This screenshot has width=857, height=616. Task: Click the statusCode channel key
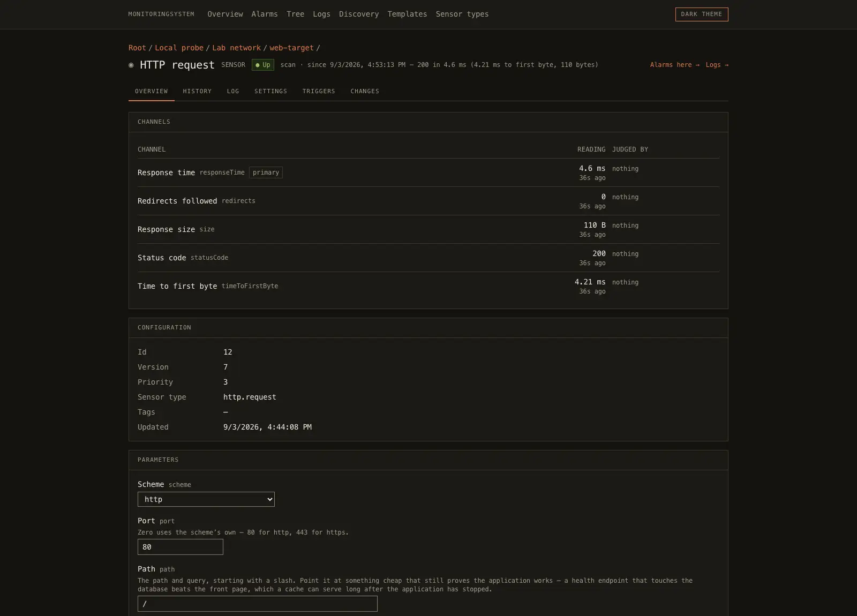209,258
